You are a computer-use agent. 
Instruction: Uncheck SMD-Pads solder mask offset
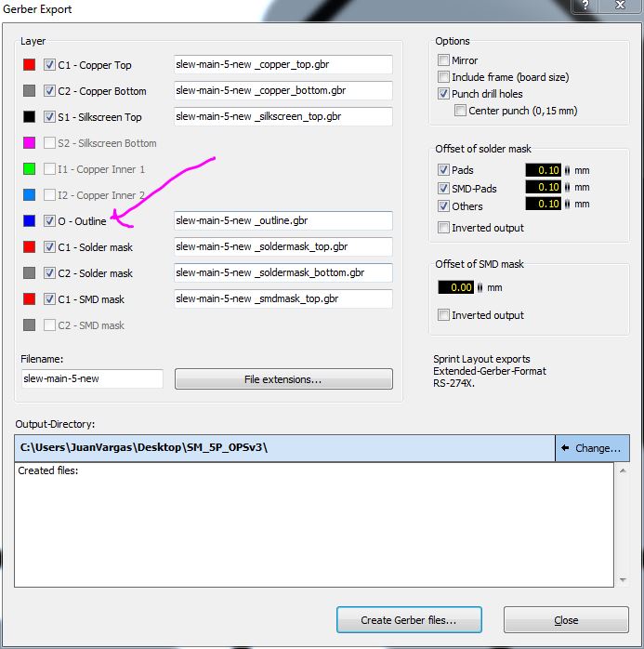[443, 189]
